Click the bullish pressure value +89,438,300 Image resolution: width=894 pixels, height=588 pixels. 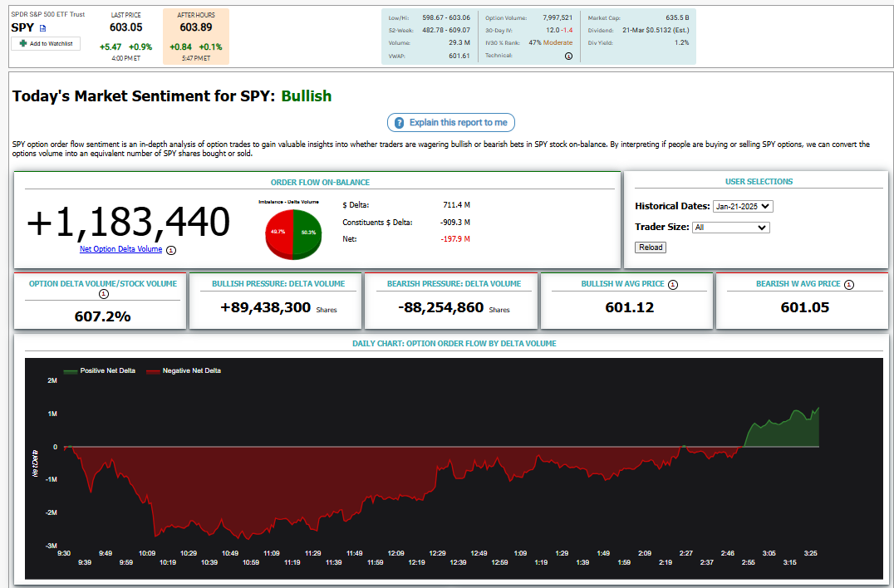266,307
